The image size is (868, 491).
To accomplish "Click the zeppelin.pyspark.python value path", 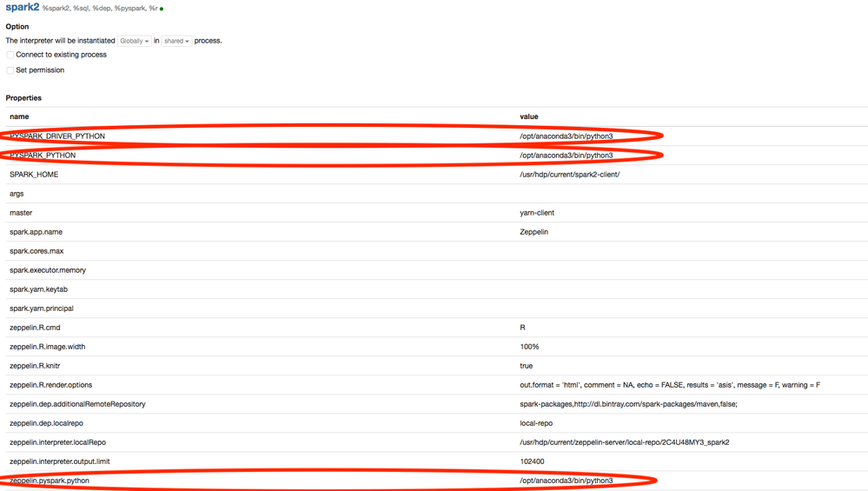I will click(567, 481).
